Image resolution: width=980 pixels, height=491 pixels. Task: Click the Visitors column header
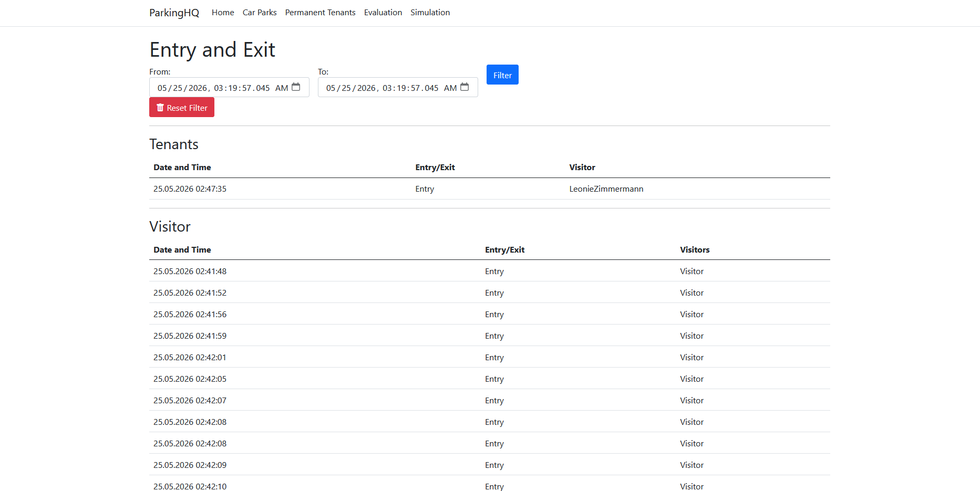coord(695,250)
